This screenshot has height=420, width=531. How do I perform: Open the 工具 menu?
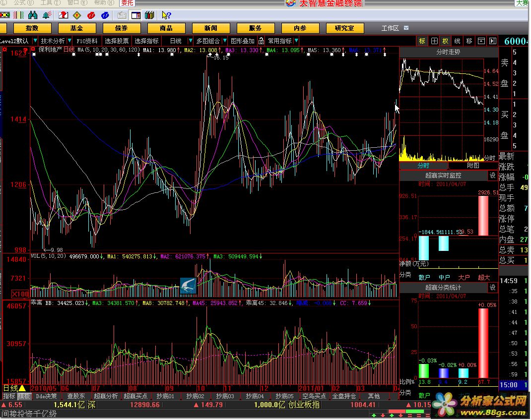tap(51, 2)
